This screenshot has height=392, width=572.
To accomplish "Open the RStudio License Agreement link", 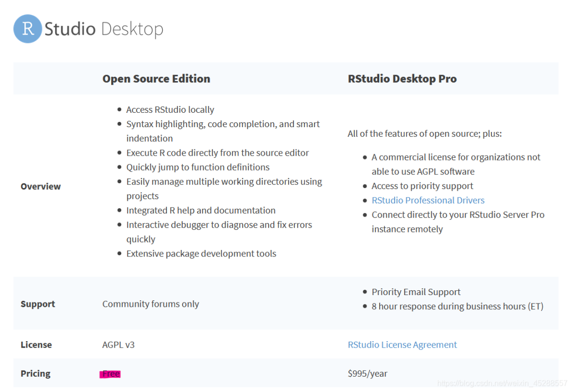I will click(402, 345).
